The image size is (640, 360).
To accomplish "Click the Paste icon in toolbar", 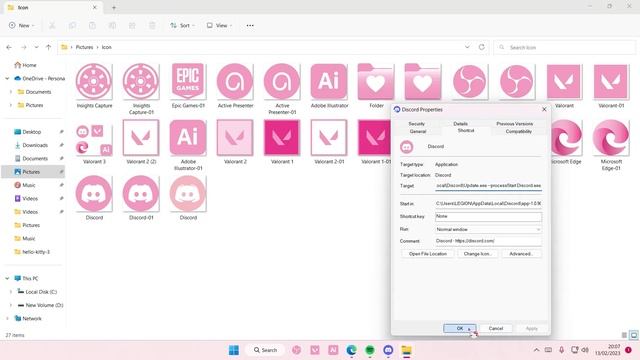I will tap(92, 25).
